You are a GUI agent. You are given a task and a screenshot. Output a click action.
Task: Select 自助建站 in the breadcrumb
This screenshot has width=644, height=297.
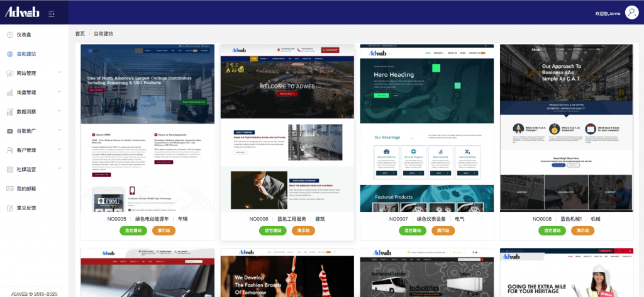click(104, 34)
